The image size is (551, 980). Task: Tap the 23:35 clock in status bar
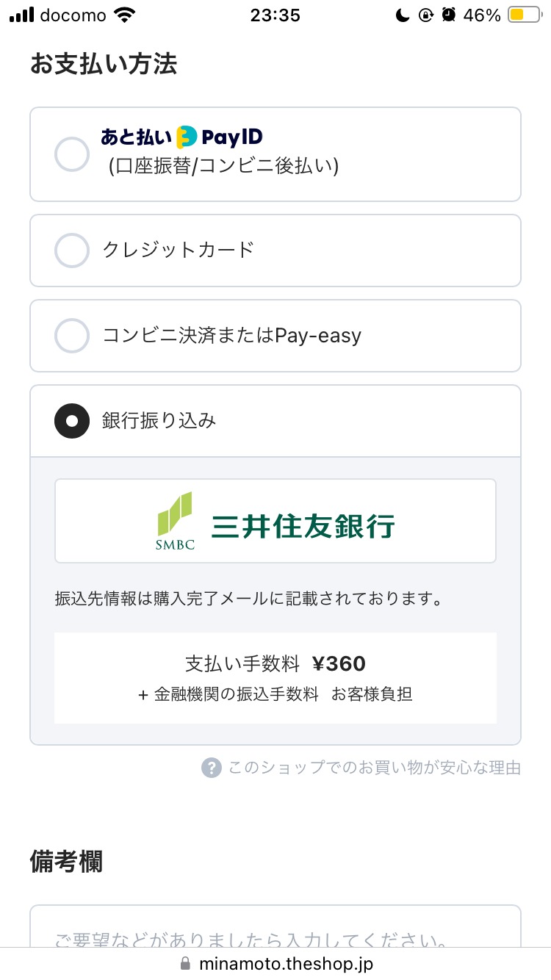pos(275,15)
